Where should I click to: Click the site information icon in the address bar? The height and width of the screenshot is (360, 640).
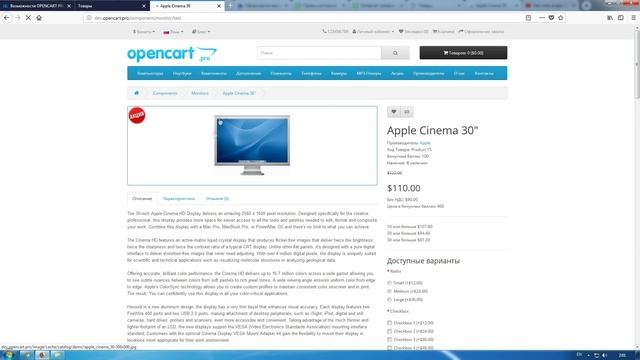click(x=89, y=18)
